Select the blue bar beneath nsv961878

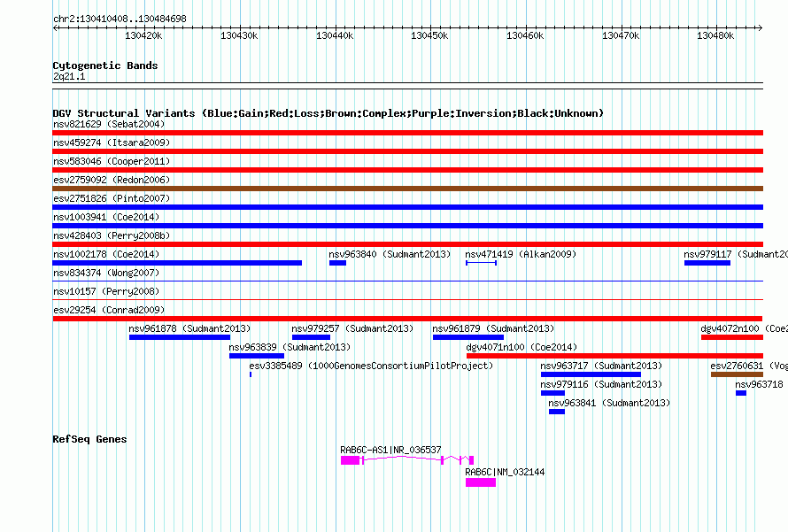(180, 337)
